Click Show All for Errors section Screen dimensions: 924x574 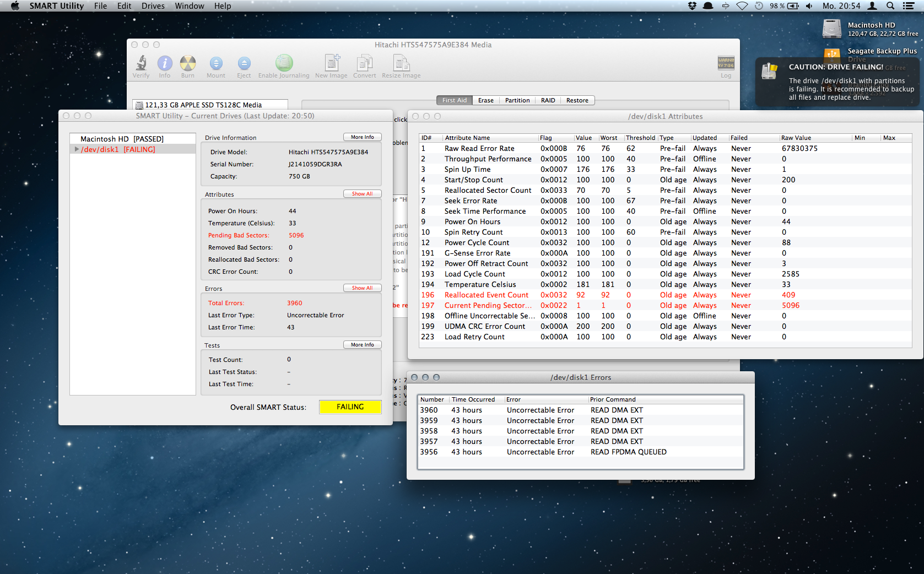pos(363,288)
